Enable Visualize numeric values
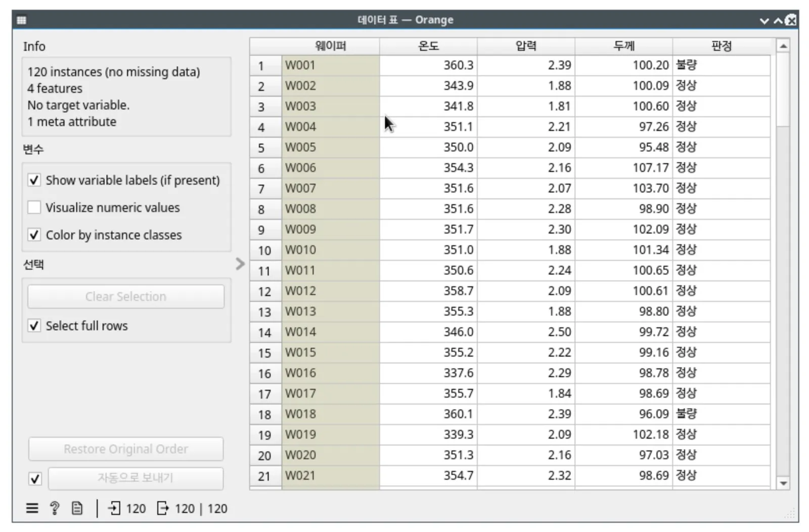This screenshot has width=809, height=532. [34, 207]
